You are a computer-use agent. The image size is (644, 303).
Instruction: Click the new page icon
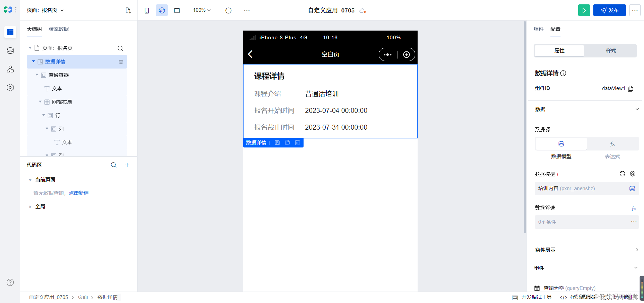[128, 10]
